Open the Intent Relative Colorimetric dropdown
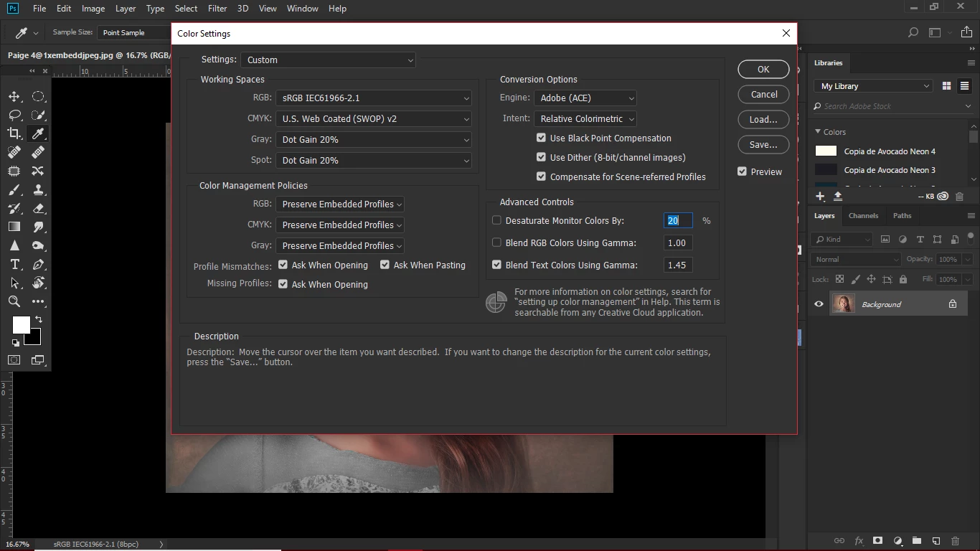 pos(585,119)
